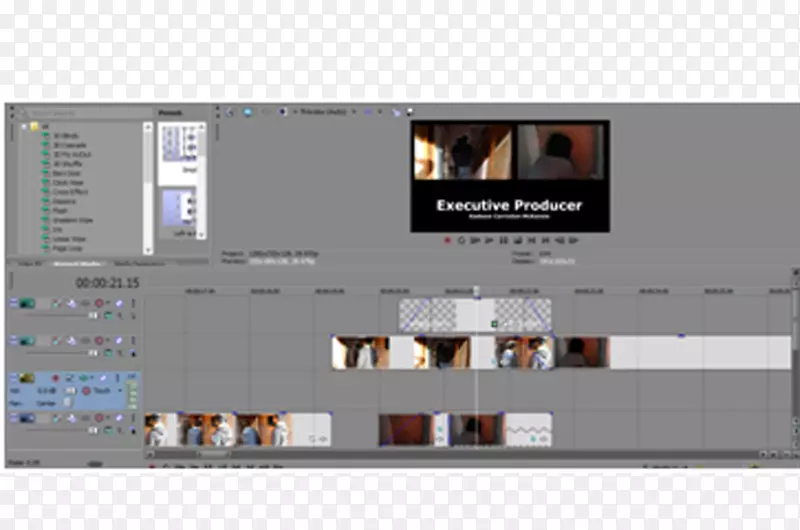Toggle Invert Phase on the audio track
This screenshot has width=800, height=530.
click(69, 378)
